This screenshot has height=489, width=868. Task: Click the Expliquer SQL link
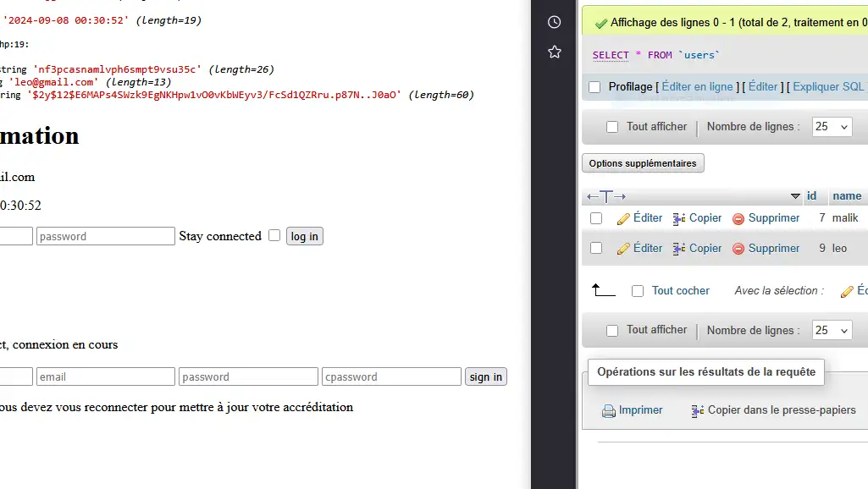click(x=828, y=87)
